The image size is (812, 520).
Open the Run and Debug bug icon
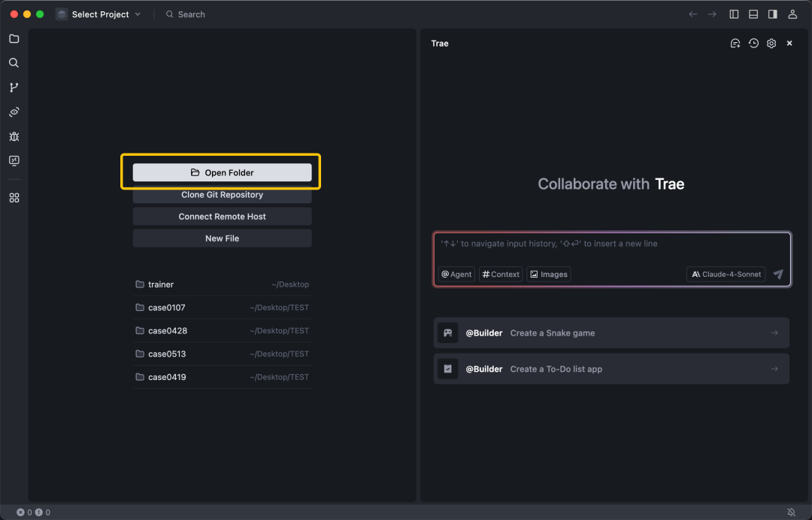pos(14,136)
